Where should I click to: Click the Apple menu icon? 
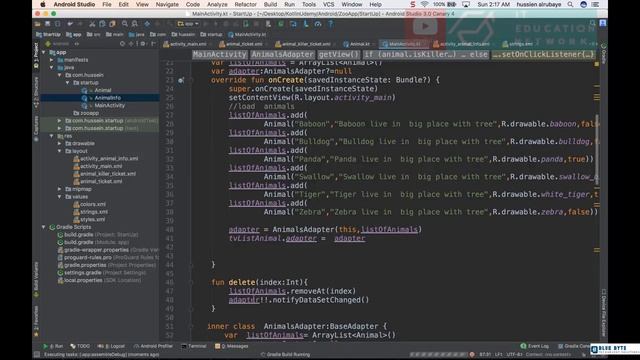click(43, 4)
